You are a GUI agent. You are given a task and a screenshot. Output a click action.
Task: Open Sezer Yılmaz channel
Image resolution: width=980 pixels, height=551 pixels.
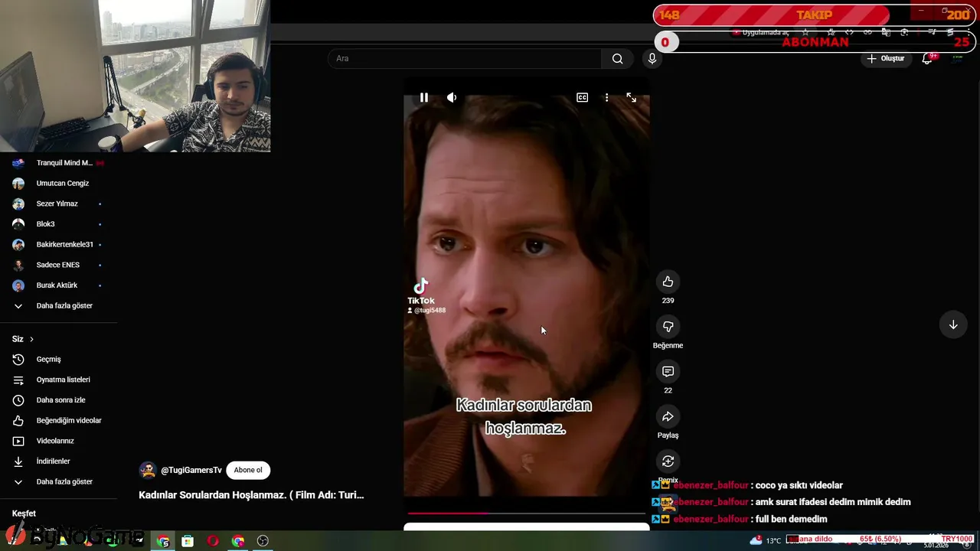pos(58,204)
